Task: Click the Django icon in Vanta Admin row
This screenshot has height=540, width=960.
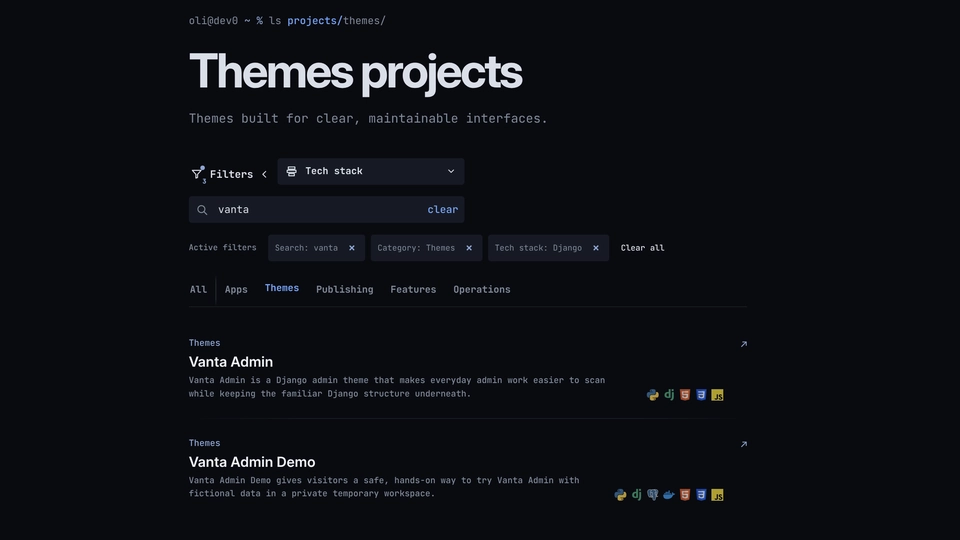Action: [x=669, y=395]
